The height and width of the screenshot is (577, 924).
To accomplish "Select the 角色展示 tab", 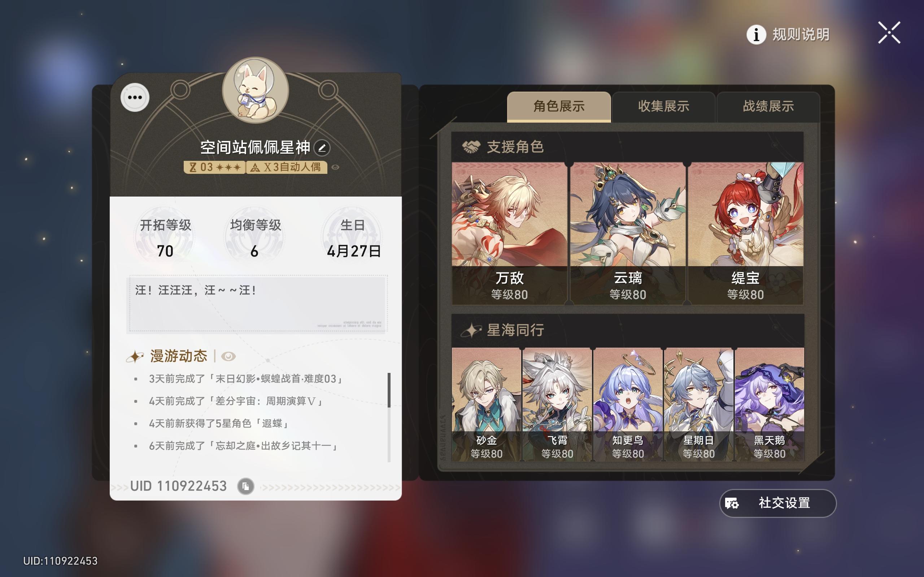I will coord(559,106).
